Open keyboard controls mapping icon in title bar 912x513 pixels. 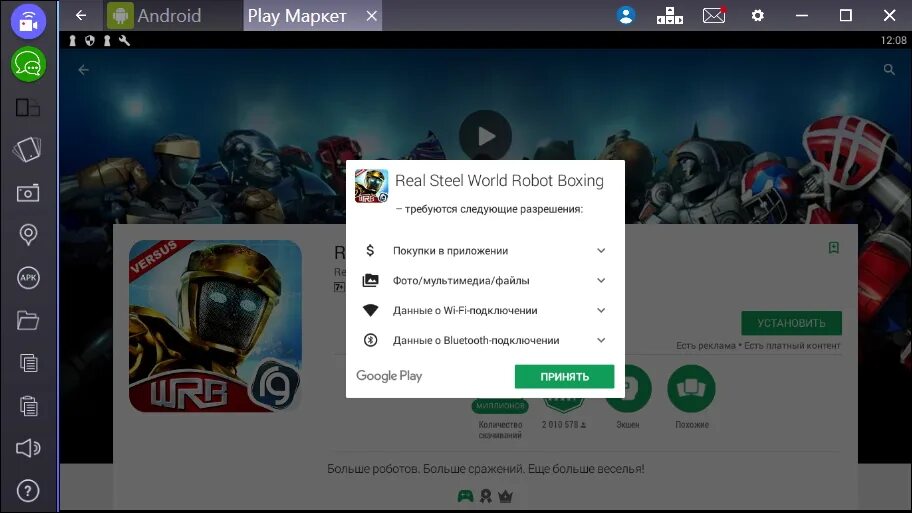pyautogui.click(x=669, y=16)
